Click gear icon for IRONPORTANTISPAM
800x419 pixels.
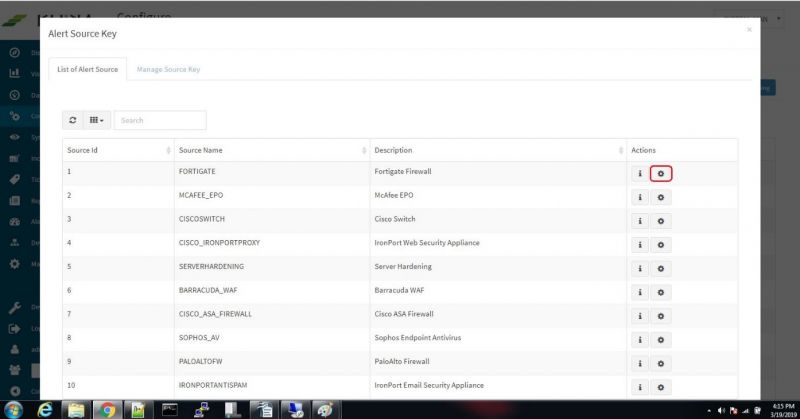tap(661, 387)
